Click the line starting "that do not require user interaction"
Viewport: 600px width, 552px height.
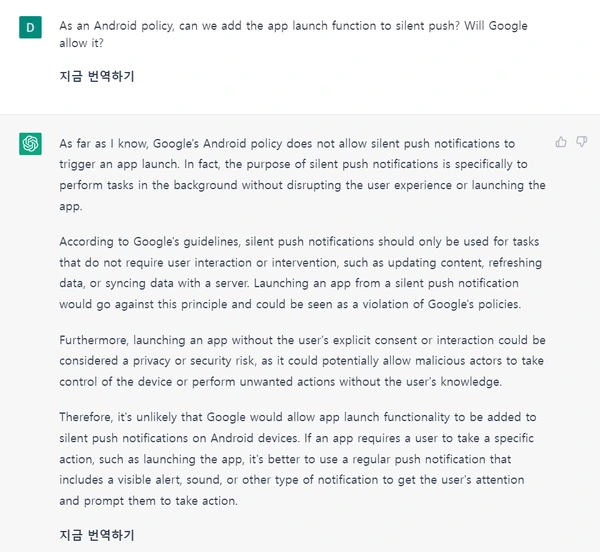tap(301, 262)
